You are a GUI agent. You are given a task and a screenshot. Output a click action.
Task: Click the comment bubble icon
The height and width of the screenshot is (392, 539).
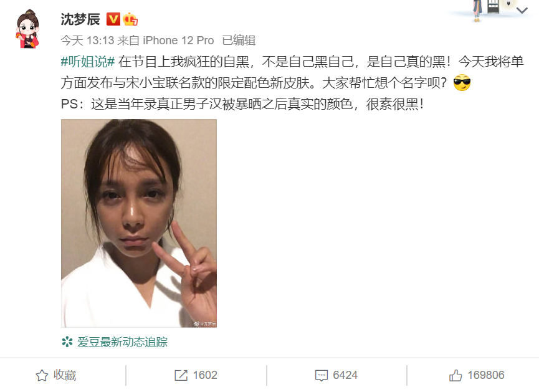pyautogui.click(x=322, y=376)
